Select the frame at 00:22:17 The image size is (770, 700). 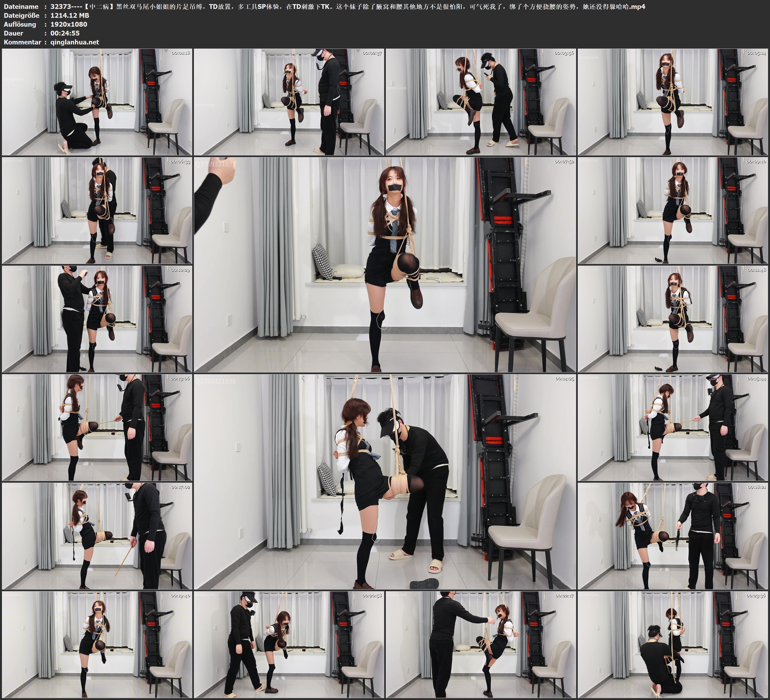pyautogui.click(x=480, y=644)
